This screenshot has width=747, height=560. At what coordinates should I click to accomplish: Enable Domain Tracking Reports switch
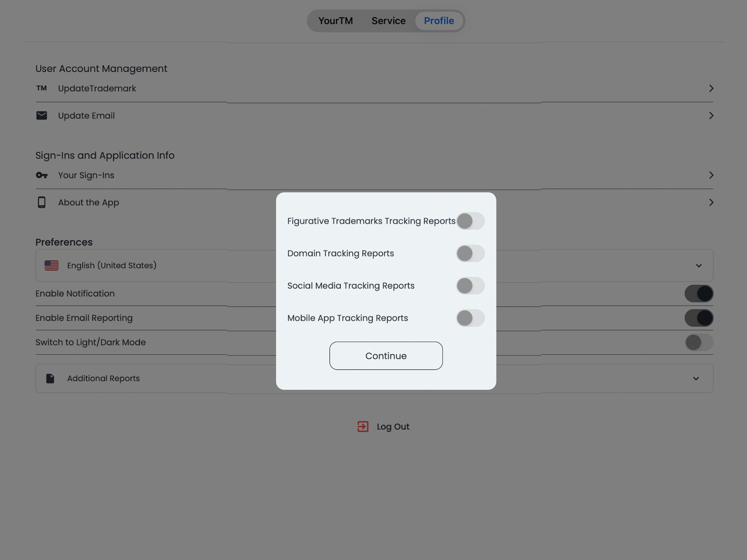pos(470,253)
